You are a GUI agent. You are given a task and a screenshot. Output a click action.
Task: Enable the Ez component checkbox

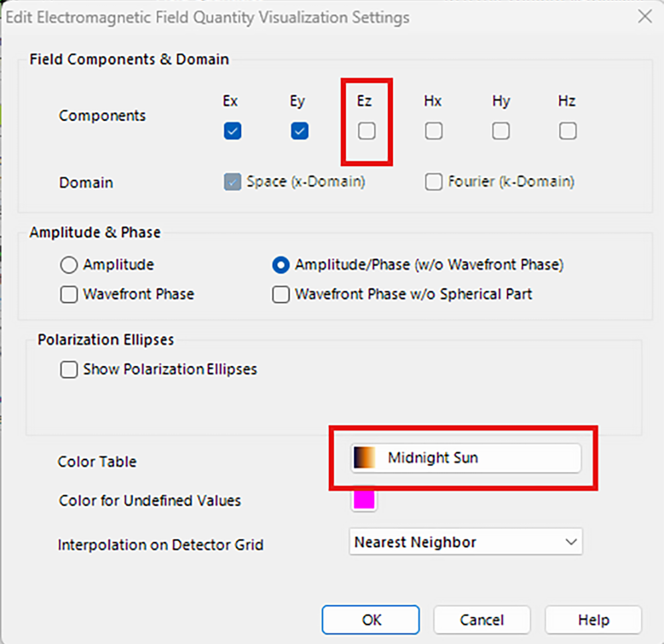367,131
